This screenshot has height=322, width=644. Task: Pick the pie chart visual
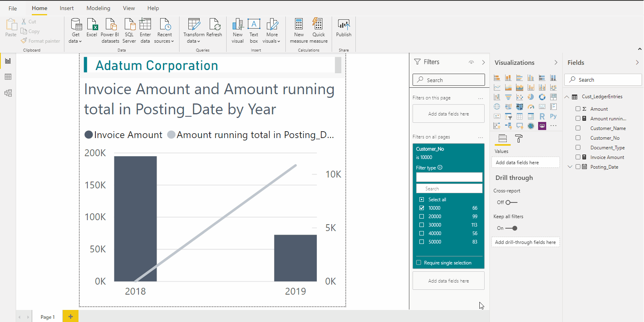531,97
